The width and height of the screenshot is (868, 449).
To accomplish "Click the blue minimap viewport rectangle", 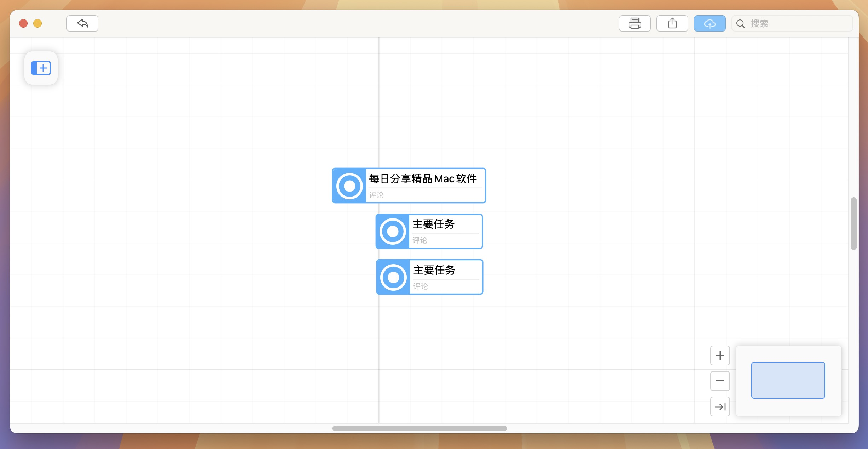I will [x=788, y=380].
